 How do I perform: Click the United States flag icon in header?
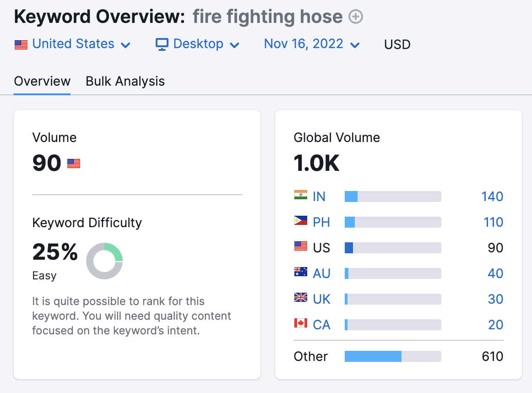(x=21, y=44)
